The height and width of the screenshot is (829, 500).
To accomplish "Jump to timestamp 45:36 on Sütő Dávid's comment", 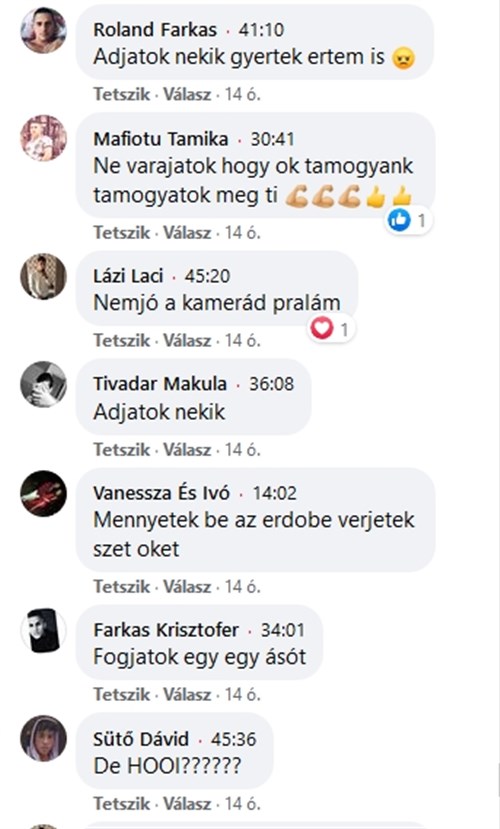I will (x=234, y=739).
